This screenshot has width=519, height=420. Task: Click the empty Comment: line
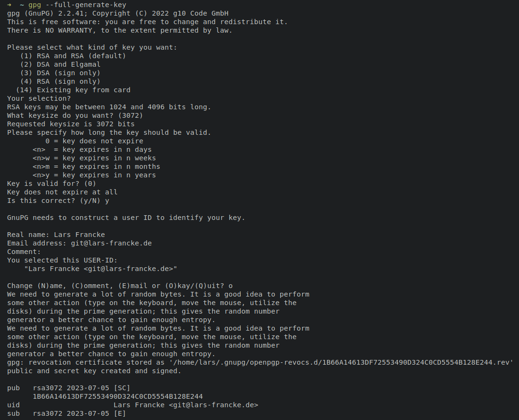coord(24,252)
